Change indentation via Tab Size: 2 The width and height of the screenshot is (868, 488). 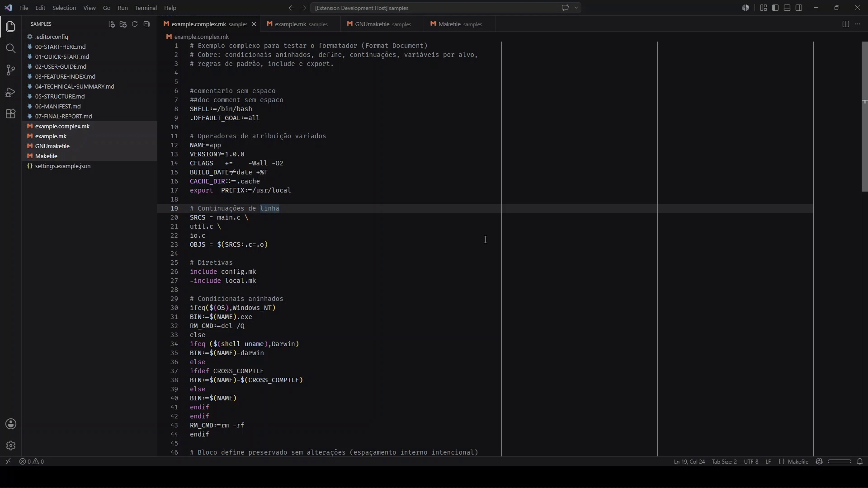tap(724, 461)
